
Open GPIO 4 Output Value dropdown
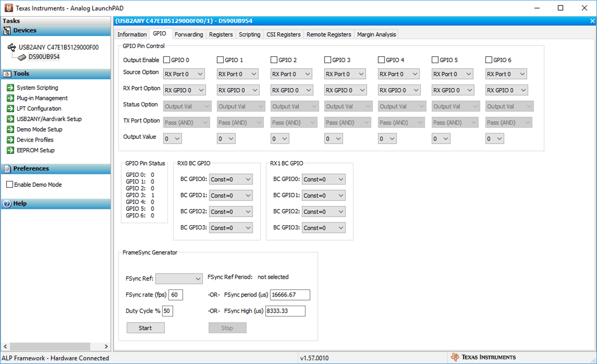(387, 139)
